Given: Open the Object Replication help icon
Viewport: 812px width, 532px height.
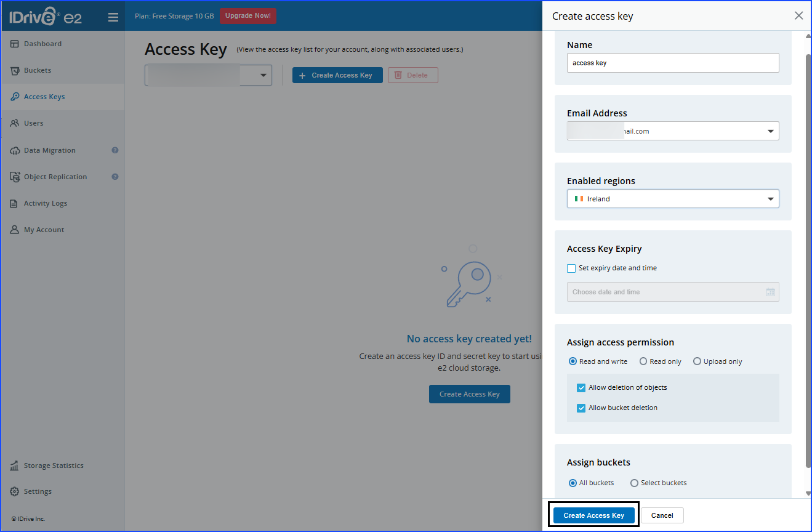Looking at the screenshot, I should click(115, 177).
